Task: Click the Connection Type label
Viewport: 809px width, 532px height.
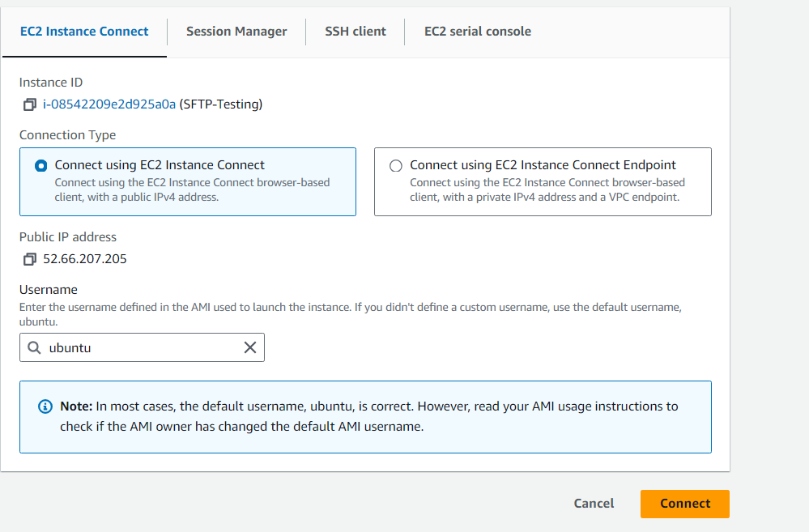Action: pos(67,135)
